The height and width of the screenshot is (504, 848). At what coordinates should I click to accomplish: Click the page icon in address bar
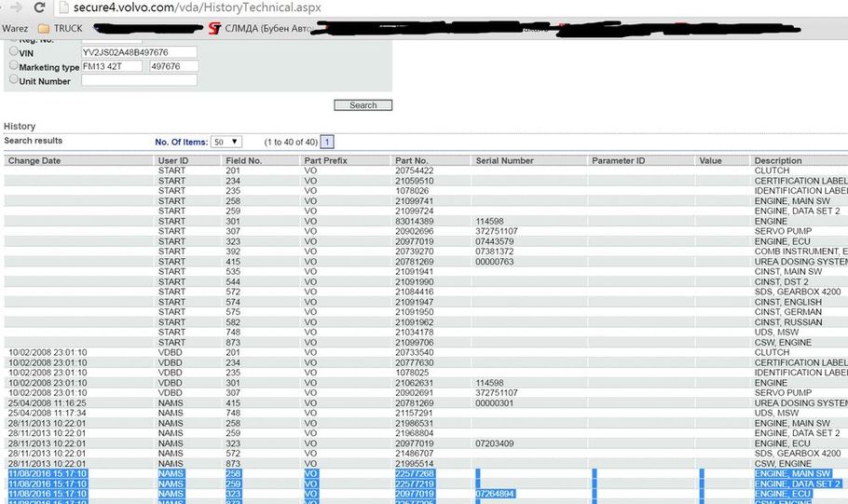[x=63, y=7]
